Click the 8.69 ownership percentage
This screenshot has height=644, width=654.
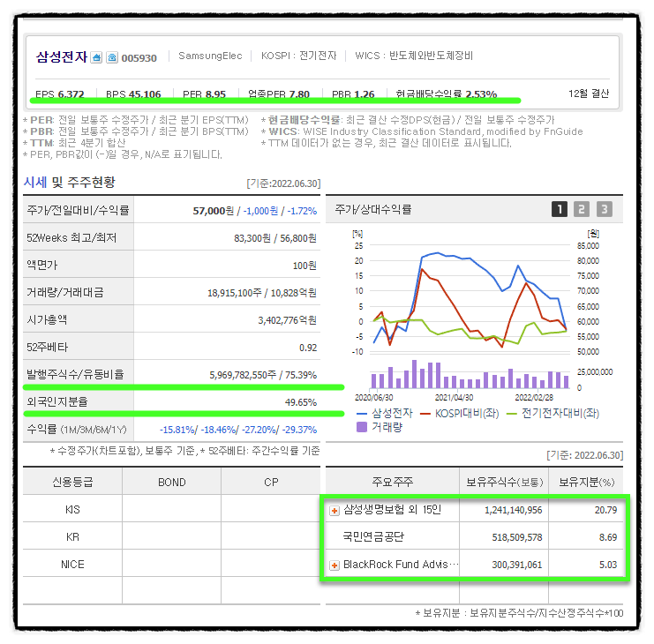608,538
